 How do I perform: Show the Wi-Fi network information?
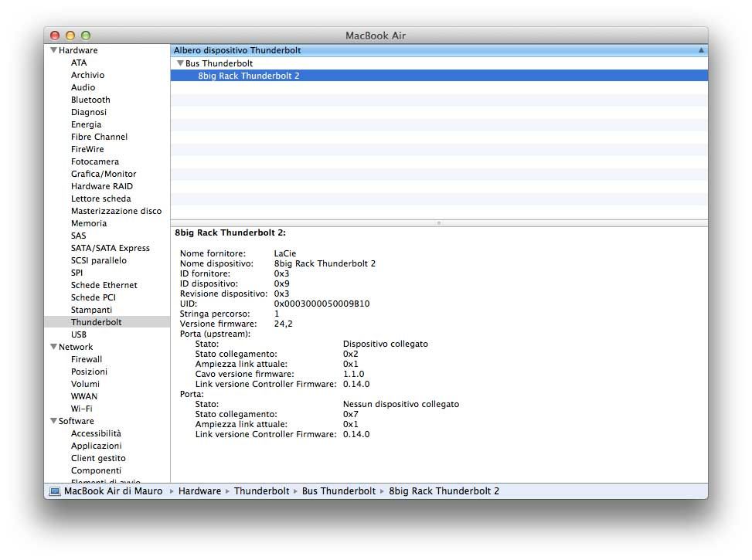(83, 409)
